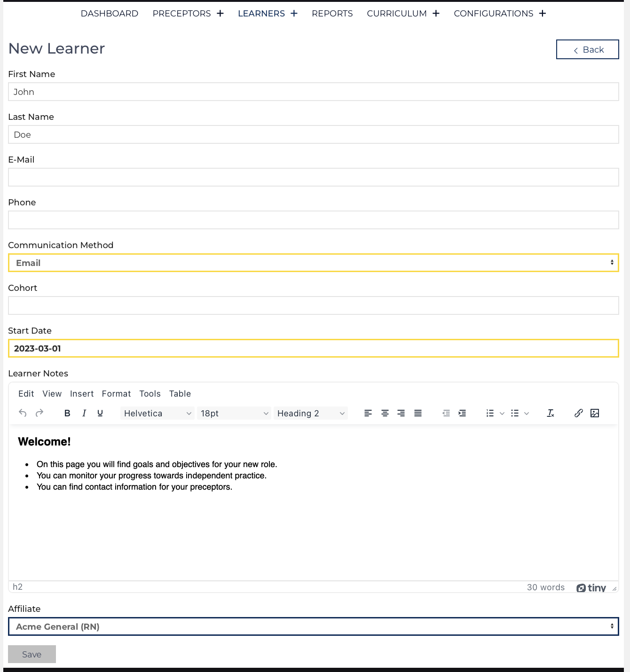Image resolution: width=630 pixels, height=672 pixels.
Task: Save the new learner
Action: (x=32, y=654)
